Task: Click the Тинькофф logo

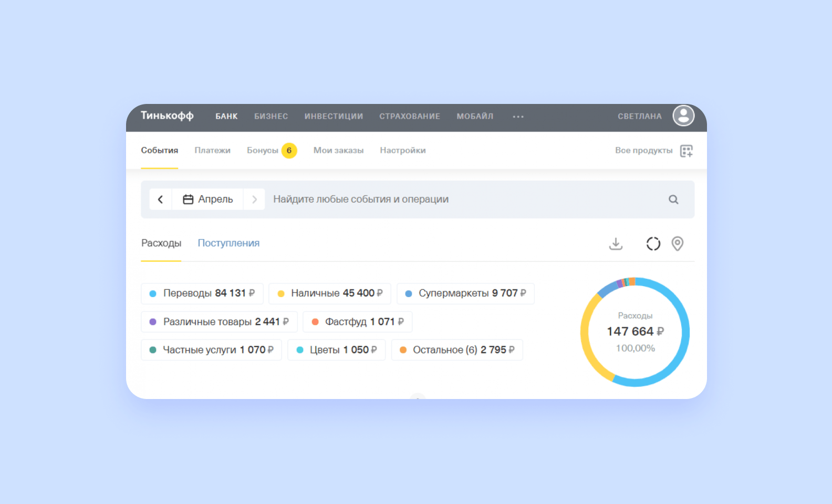Action: coord(167,115)
